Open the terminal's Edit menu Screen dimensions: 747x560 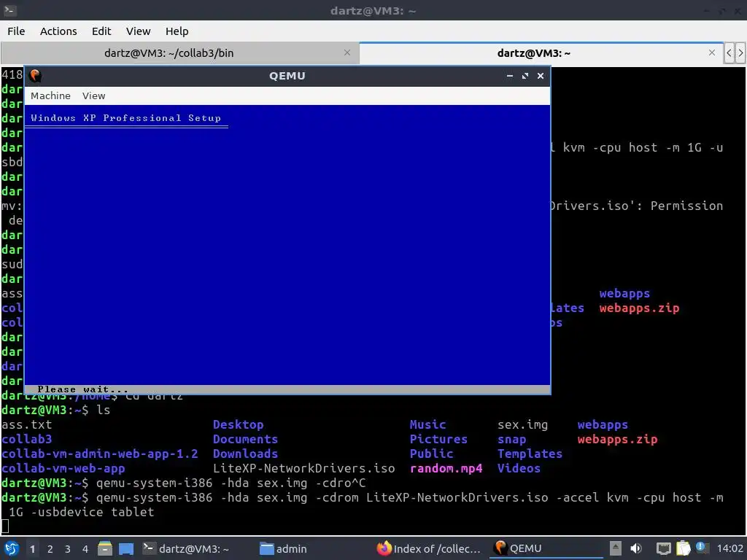coord(101,31)
